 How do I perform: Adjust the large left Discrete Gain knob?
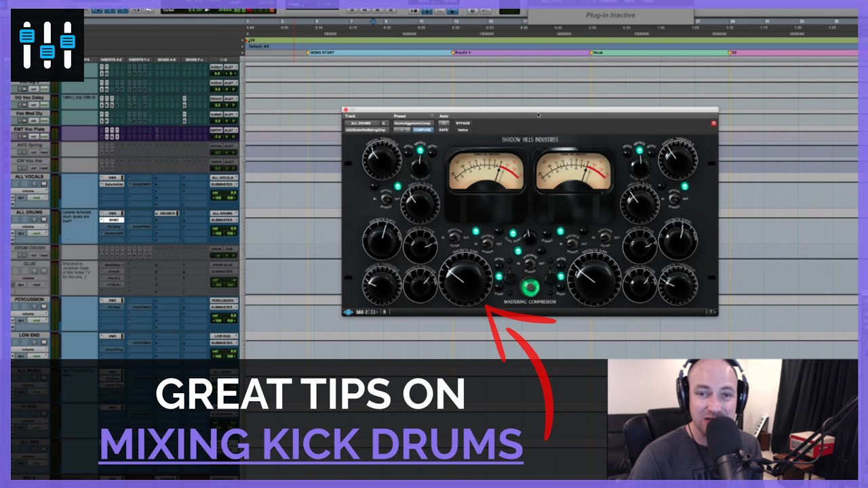tap(466, 279)
